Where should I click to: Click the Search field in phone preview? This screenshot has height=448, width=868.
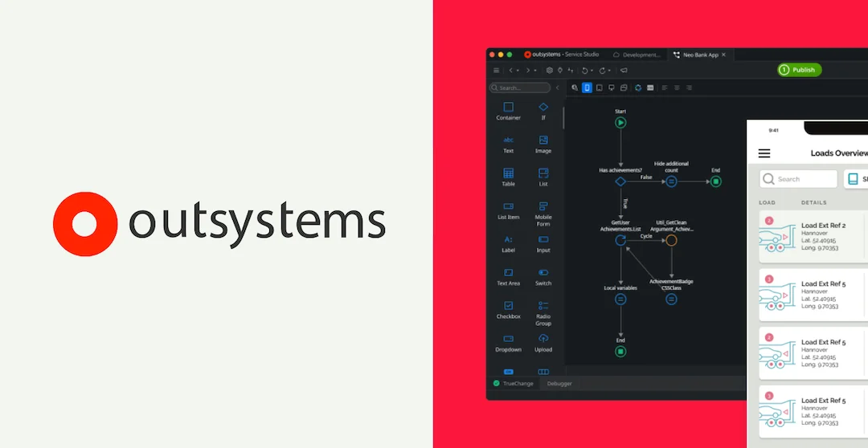(x=798, y=179)
